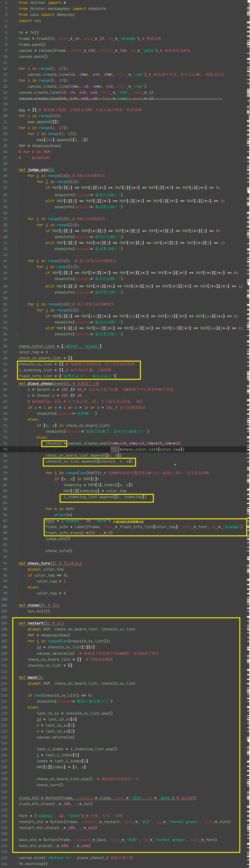This screenshot has width=250, height=868.
Task: Click the chess_color_list = ['white', 'black'] line
Action: (x=60, y=346)
